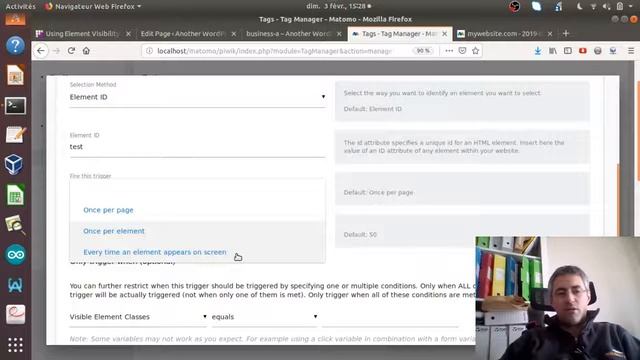Open LibreOffice Impress from the dock
Viewport: 640px width, 360px height.
15,76
